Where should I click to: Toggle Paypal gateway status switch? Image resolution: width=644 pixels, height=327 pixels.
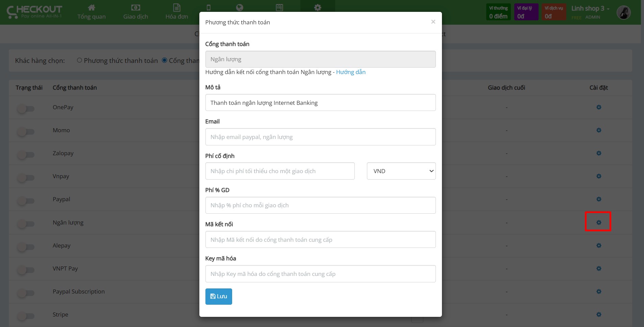click(26, 201)
